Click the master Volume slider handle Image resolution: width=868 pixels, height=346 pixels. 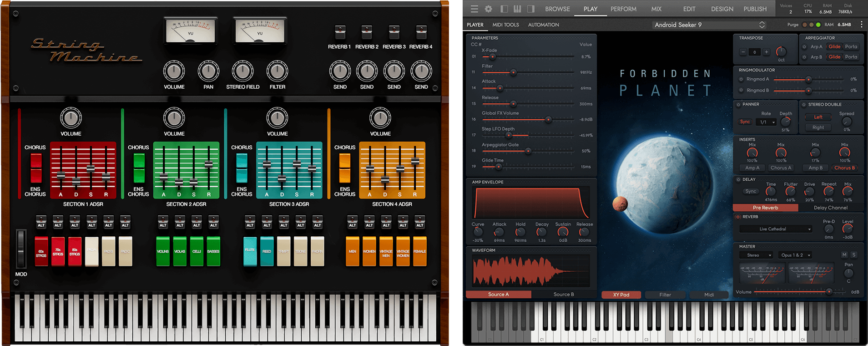tap(829, 292)
